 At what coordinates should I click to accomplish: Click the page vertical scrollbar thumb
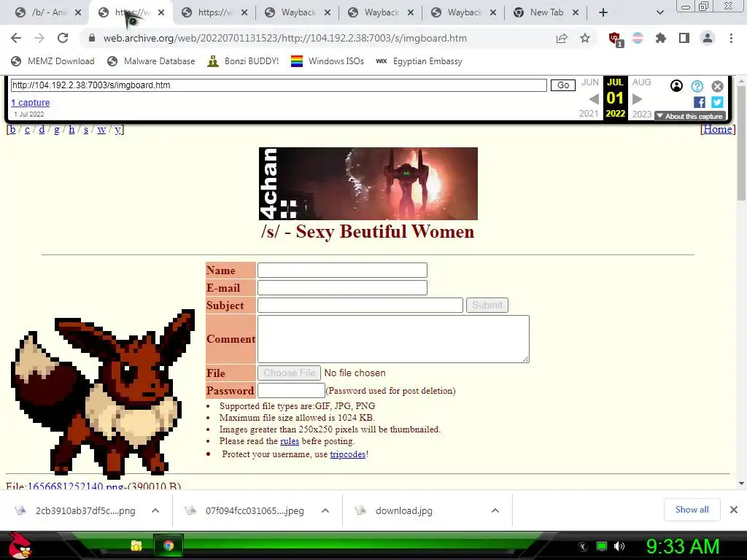pyautogui.click(x=741, y=143)
